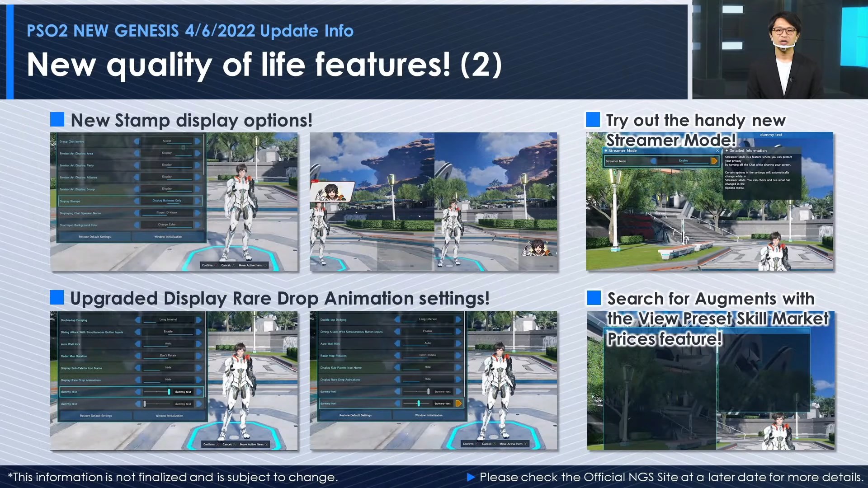The width and height of the screenshot is (868, 488).
Task: Open the Player ID Name value selector
Action: pos(167,213)
